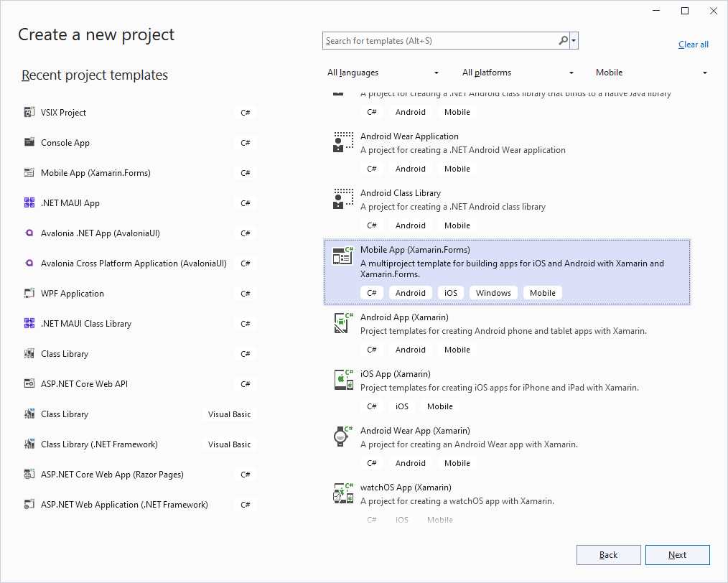Open the All languages dropdown
This screenshot has width=728, height=583.
[x=383, y=72]
